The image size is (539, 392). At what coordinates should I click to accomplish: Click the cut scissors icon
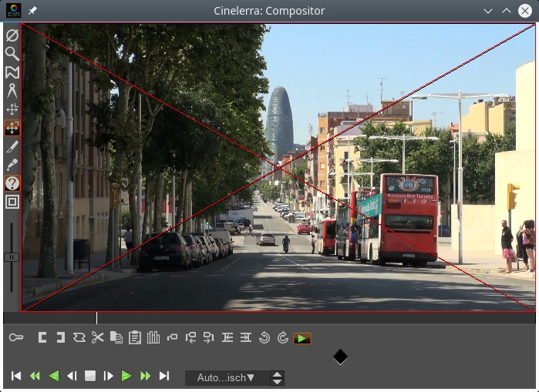[x=97, y=337]
